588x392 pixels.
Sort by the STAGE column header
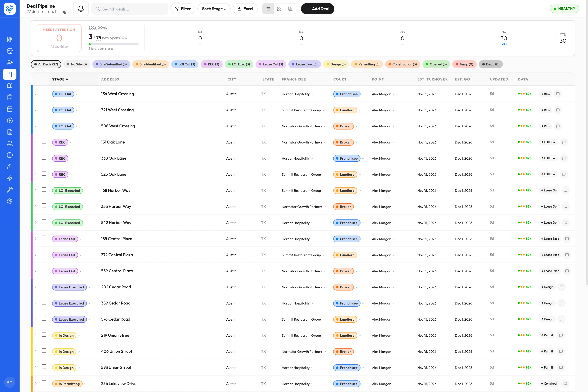(x=60, y=79)
